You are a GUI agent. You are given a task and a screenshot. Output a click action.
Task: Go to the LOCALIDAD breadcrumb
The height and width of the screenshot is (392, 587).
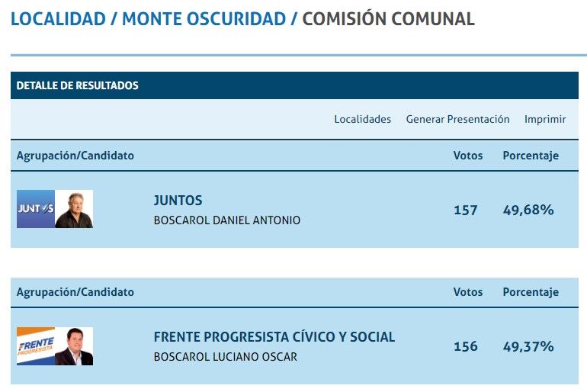tap(58, 19)
